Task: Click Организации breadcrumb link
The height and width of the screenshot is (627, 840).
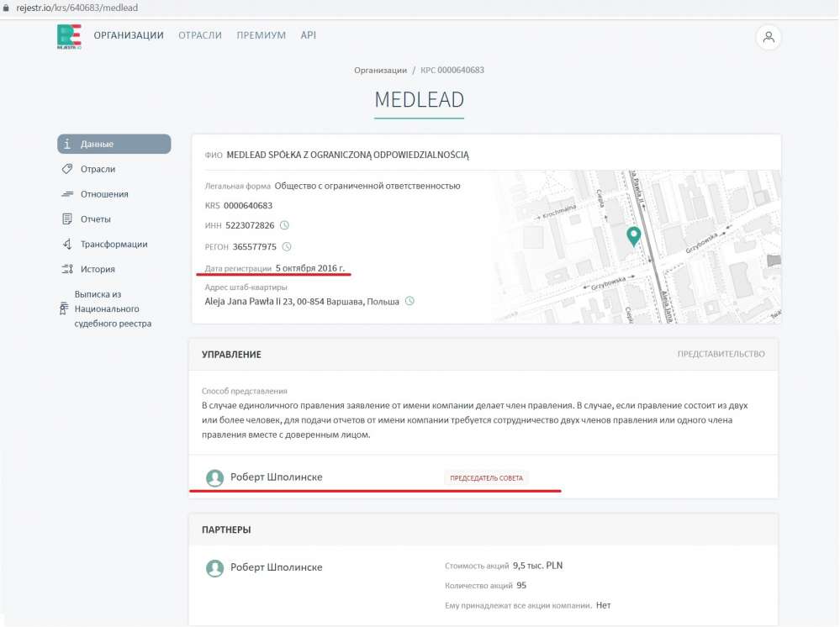Action: pos(380,71)
